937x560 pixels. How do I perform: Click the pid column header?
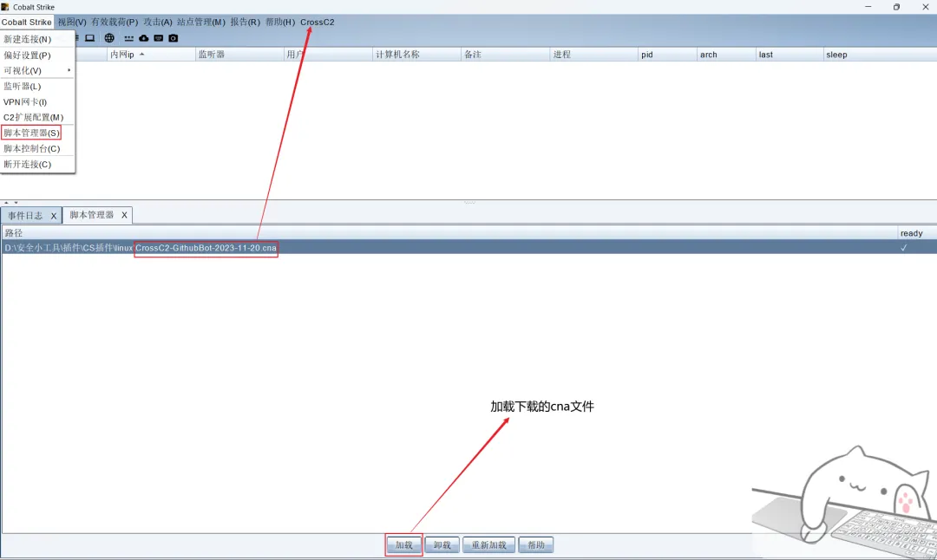(668, 55)
